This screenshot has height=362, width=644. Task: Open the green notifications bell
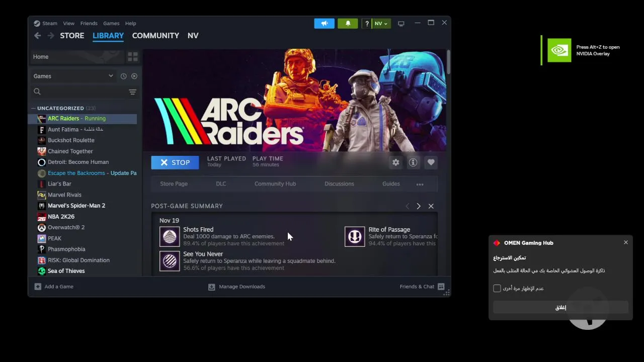coord(348,24)
